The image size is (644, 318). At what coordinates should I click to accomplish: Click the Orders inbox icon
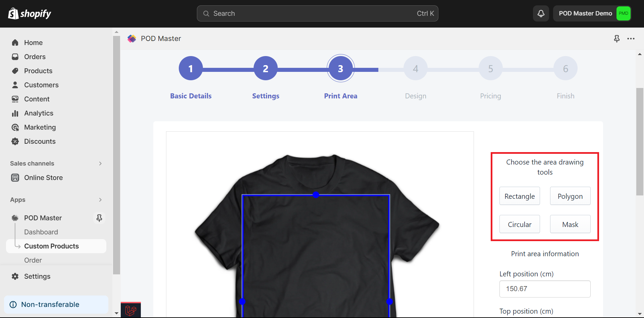pyautogui.click(x=15, y=57)
